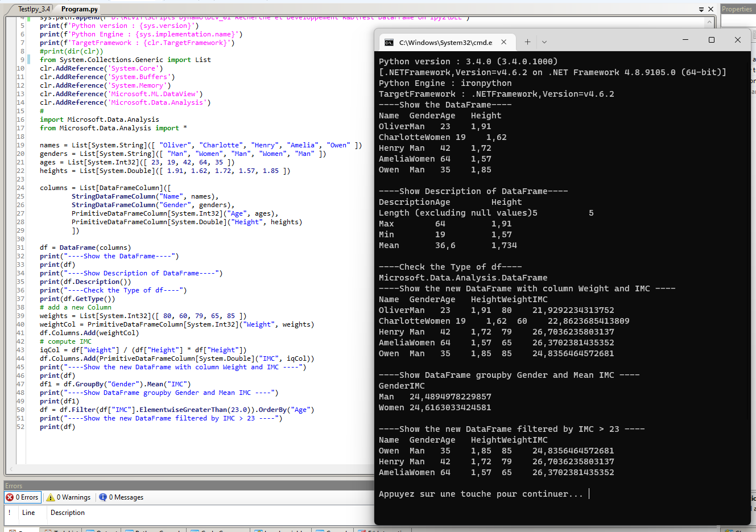Click the comment '# add a new Column'
This screenshot has height=532, width=756.
pyautogui.click(x=76, y=307)
